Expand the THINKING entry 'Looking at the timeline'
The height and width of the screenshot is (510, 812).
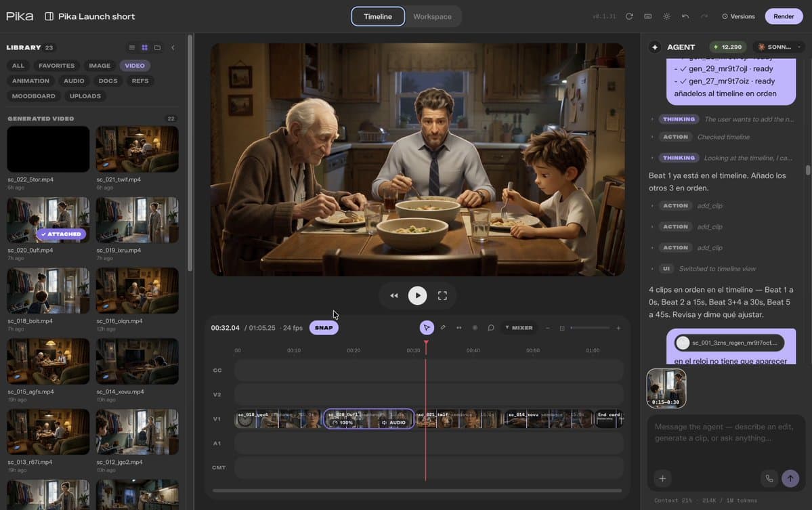[722, 158]
